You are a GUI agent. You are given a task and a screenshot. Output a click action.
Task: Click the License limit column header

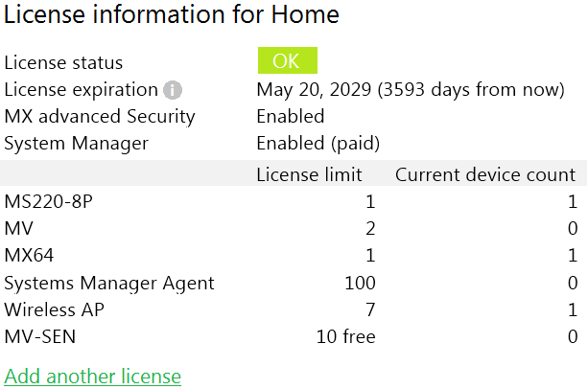tap(309, 174)
